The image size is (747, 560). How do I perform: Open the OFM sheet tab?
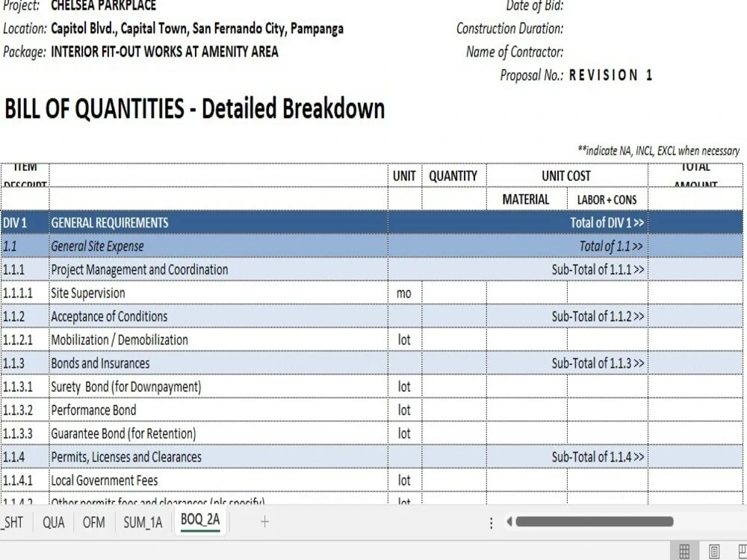point(94,523)
